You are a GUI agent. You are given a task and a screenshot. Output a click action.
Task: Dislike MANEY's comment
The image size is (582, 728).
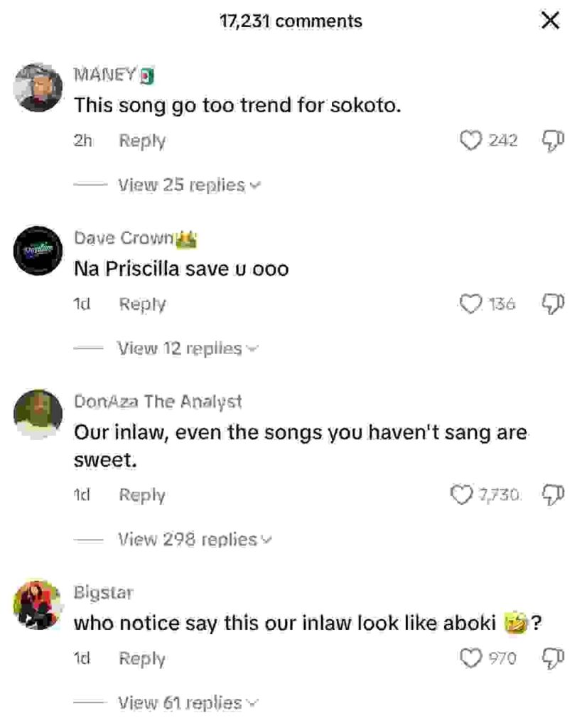[x=554, y=141]
